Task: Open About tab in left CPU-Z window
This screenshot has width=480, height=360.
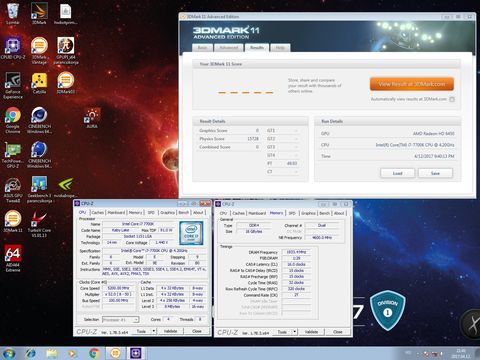Action: 198,212
